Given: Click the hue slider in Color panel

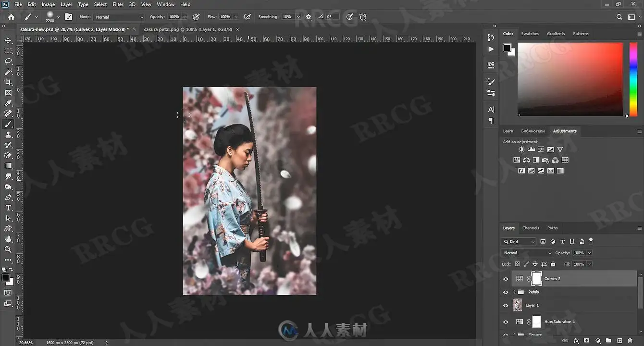Looking at the screenshot, I should pos(633,79).
